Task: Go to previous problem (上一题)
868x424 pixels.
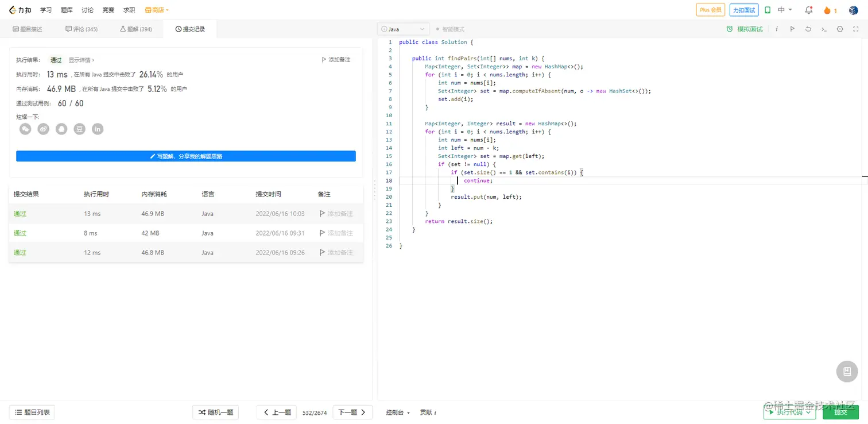Action: (277, 412)
